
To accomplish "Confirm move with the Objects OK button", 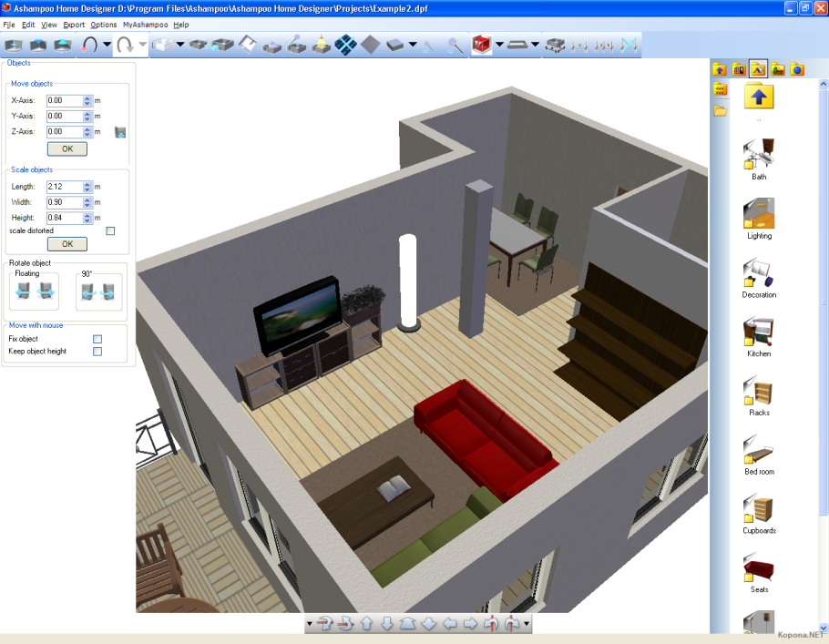I will 67,148.
